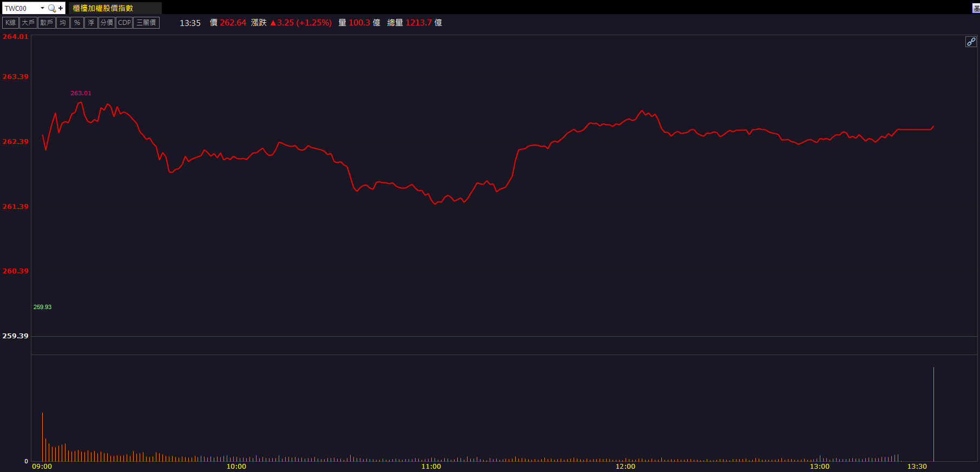Toggle the 大戶 large-trader indicator
This screenshot has height=472, width=980.
[x=28, y=23]
